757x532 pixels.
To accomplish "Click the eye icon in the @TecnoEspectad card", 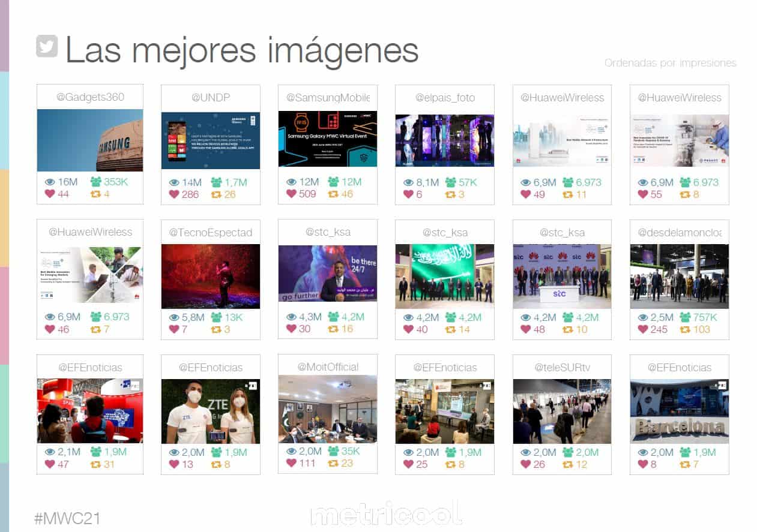I will pos(175,317).
